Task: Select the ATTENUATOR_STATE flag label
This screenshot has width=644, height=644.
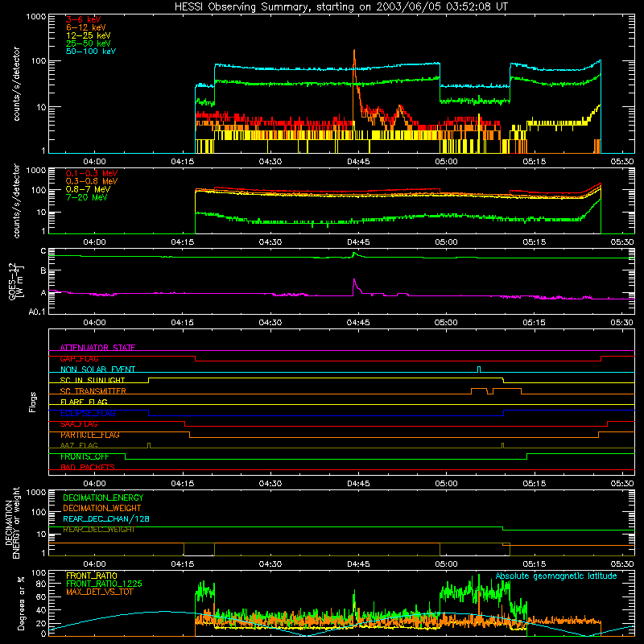Action: point(97,348)
